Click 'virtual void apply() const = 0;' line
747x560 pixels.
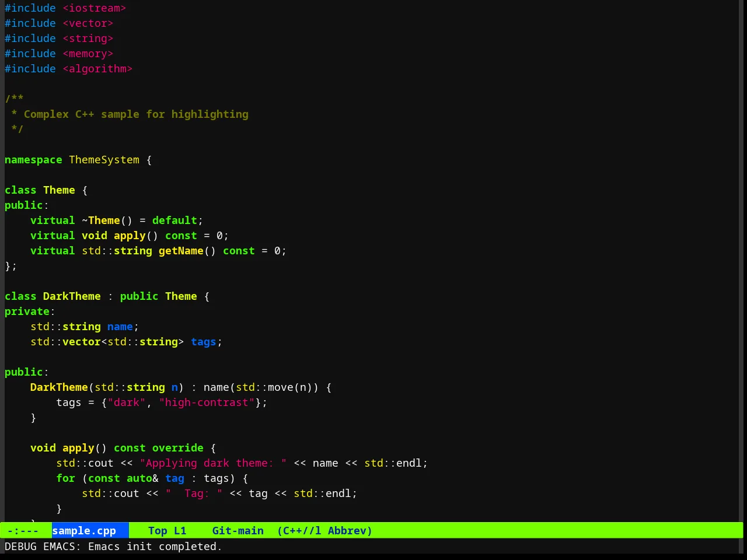(130, 236)
